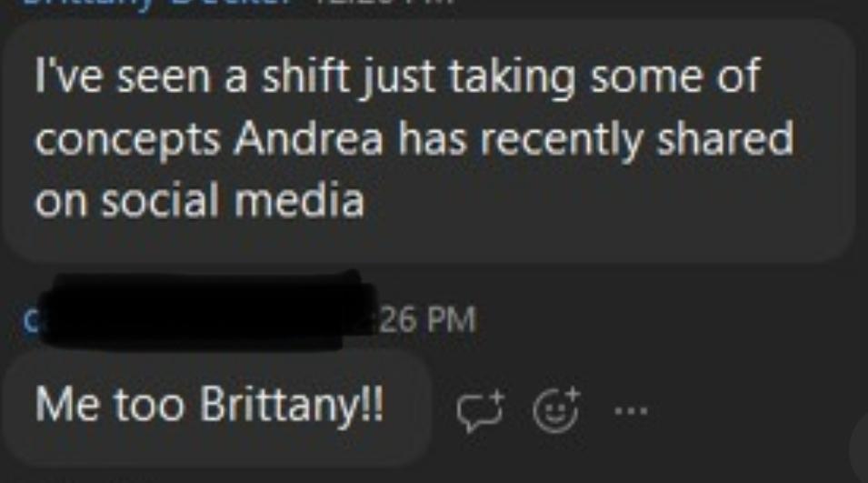The height and width of the screenshot is (483, 868).
Task: Click the word "Andrea" in the message
Action: click(x=308, y=138)
